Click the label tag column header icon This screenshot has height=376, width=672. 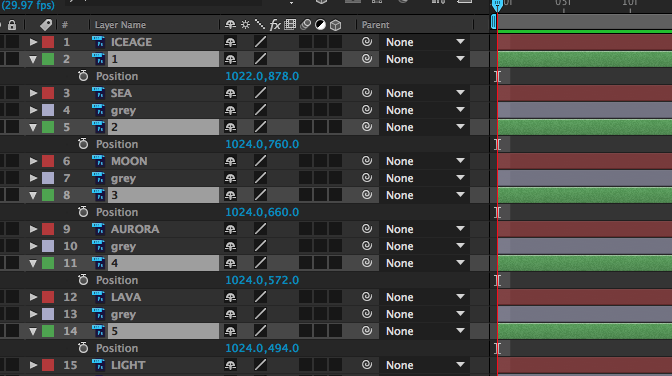[x=46, y=25]
